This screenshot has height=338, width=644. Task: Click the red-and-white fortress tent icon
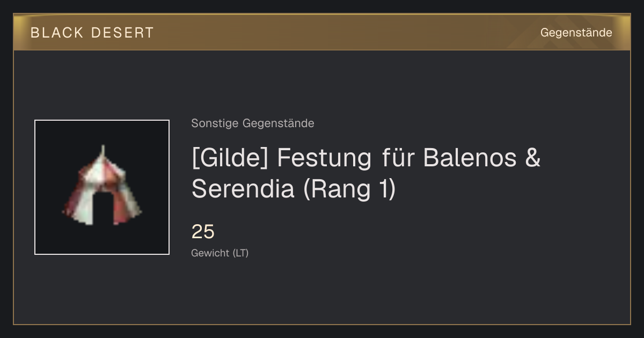click(x=102, y=186)
